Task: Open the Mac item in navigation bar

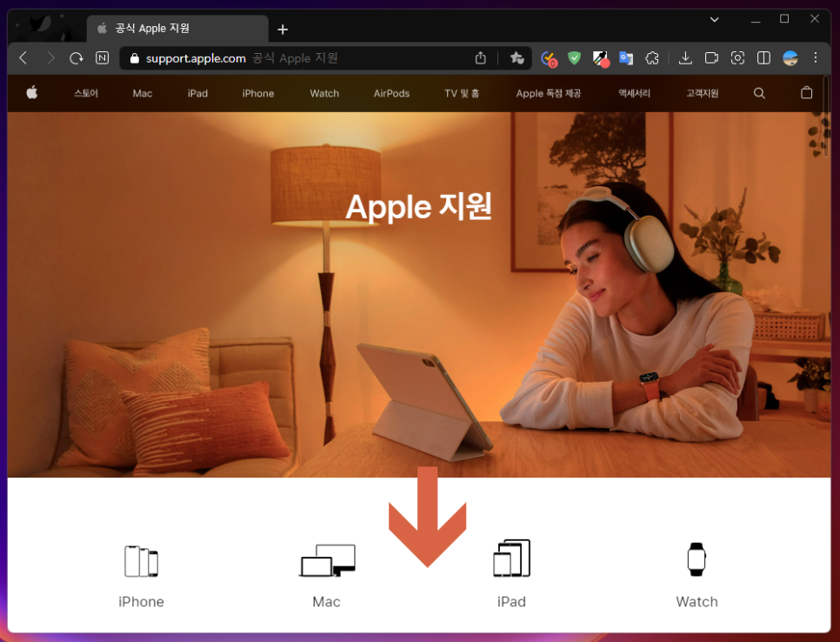Action: tap(143, 93)
